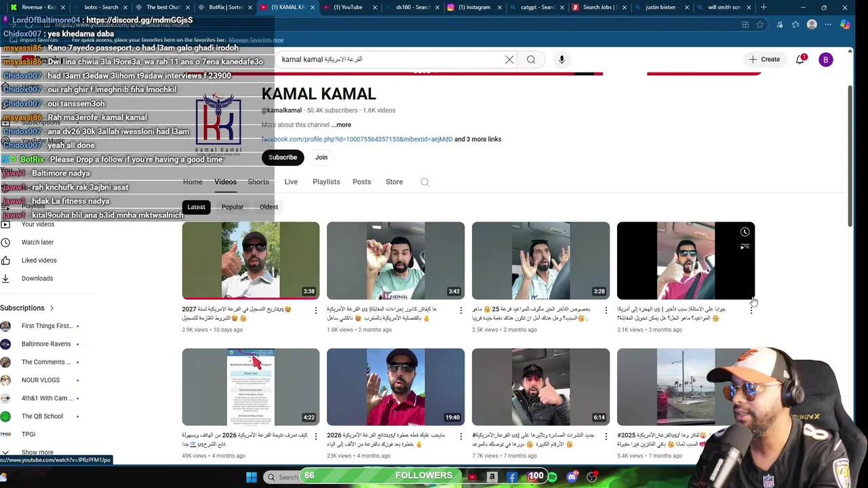
Task: Clear the YouTube search box text
Action: pyautogui.click(x=509, y=60)
